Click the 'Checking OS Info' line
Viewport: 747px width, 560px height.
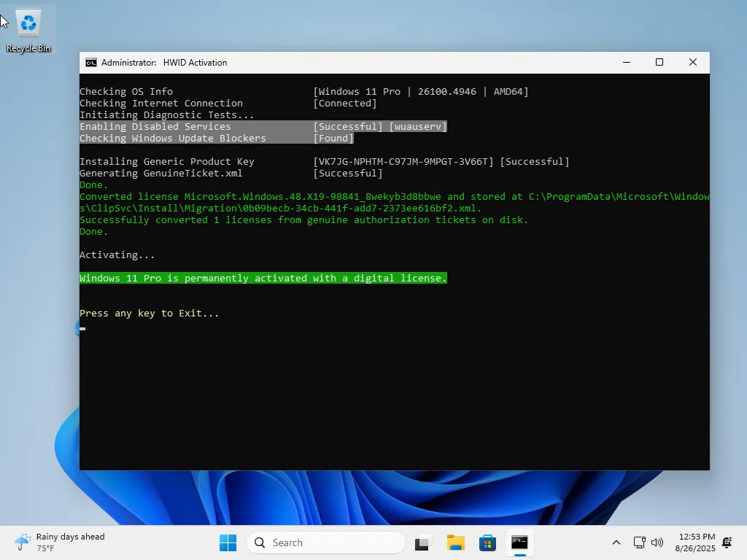pos(126,91)
